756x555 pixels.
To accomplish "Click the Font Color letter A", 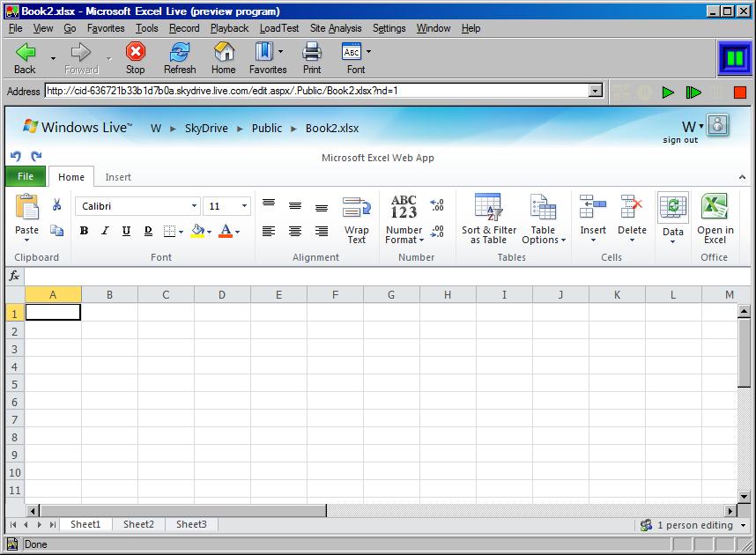I will click(x=226, y=231).
